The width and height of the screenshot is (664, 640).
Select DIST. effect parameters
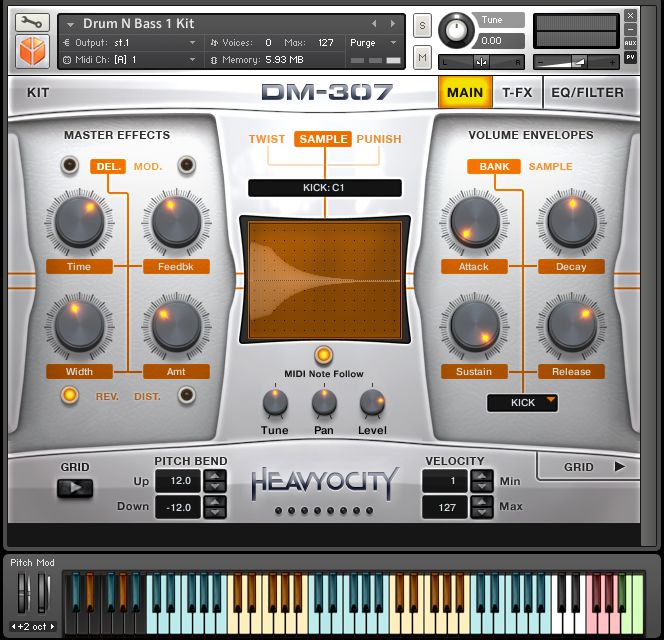pos(147,396)
